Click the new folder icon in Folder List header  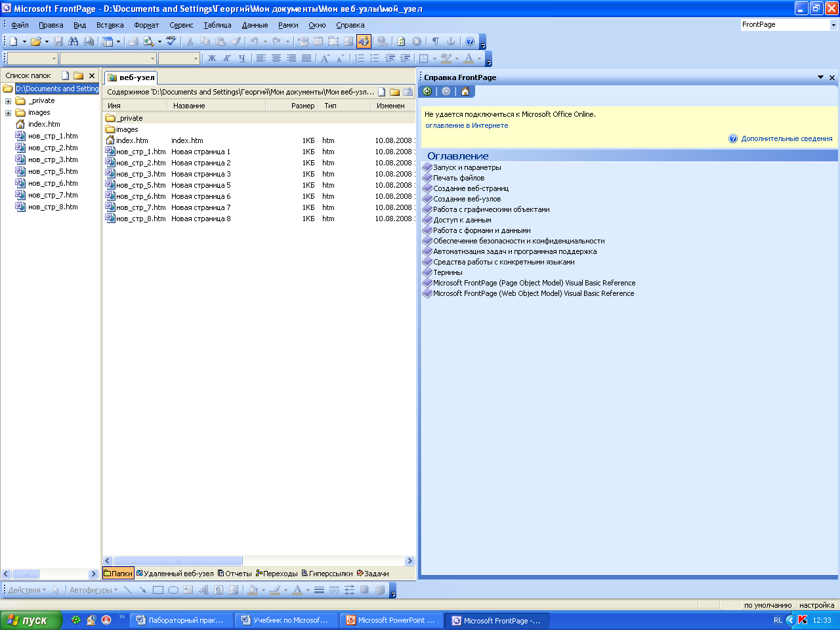pos(79,75)
